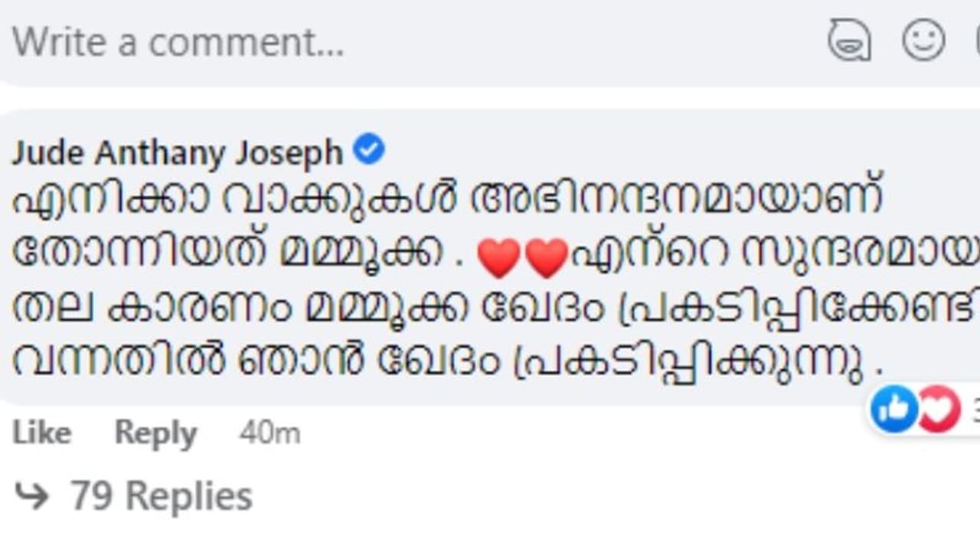Click the blue verified badge
The height and width of the screenshot is (560, 980).
click(x=369, y=150)
